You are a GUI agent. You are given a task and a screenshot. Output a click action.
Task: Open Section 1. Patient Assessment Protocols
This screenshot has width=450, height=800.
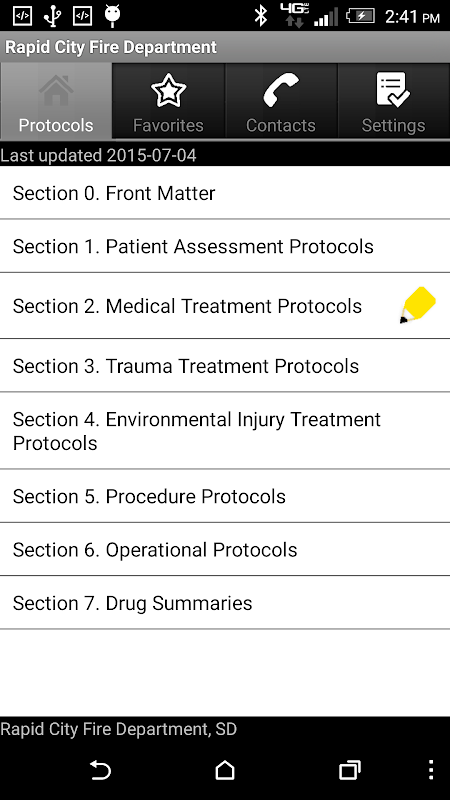[225, 246]
